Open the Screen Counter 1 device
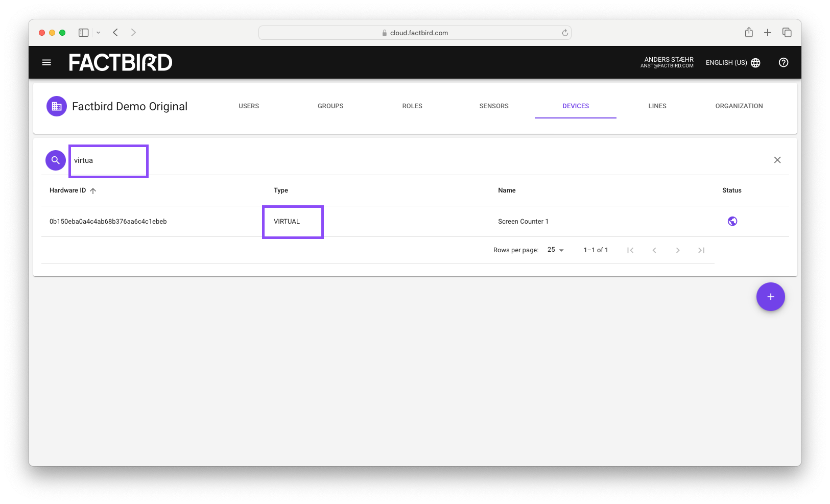The width and height of the screenshot is (830, 504). tap(524, 222)
